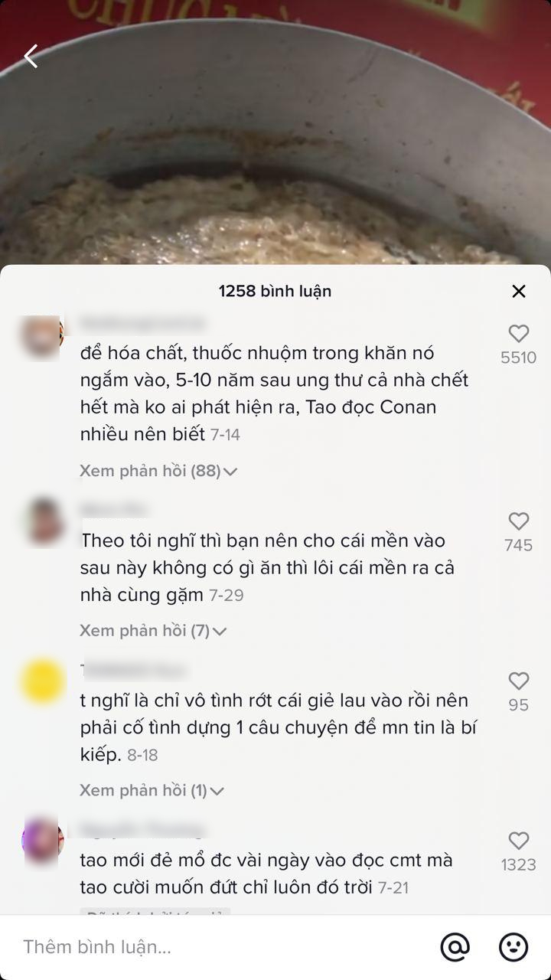This screenshot has width=551, height=980.
Task: Select the comment about Conan chemicals text
Action: click(274, 394)
